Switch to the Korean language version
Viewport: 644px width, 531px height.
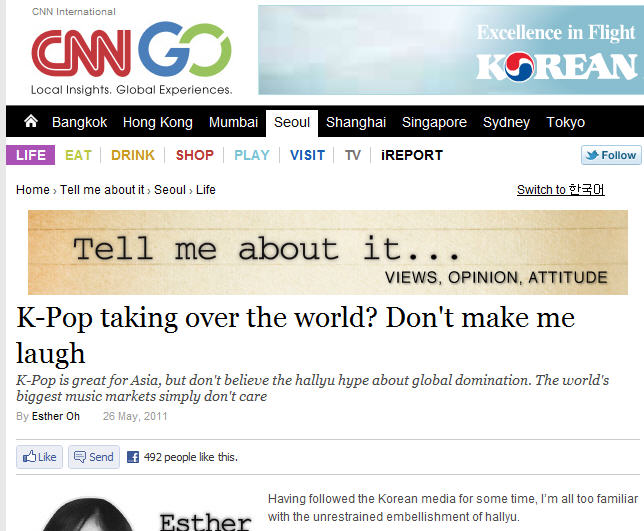click(560, 190)
